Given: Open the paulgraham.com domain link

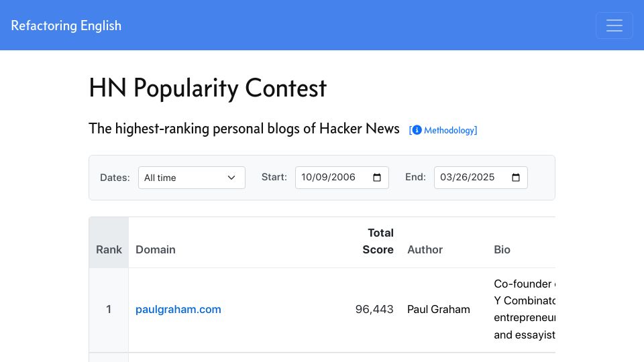Looking at the screenshot, I should tap(178, 309).
